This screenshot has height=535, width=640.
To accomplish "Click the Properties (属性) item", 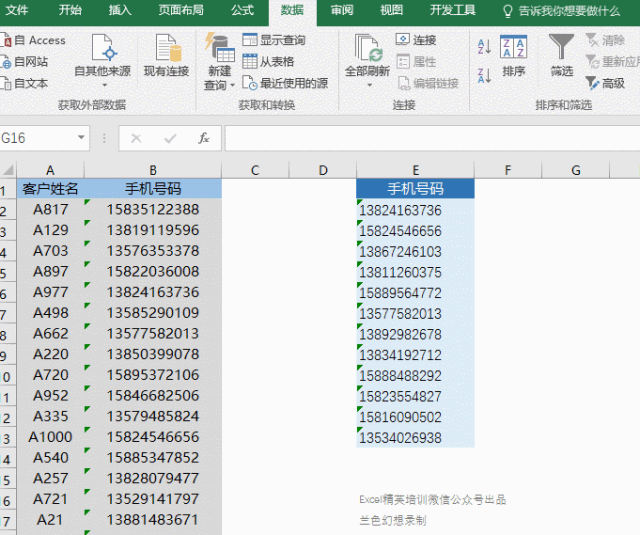I will coord(416,62).
